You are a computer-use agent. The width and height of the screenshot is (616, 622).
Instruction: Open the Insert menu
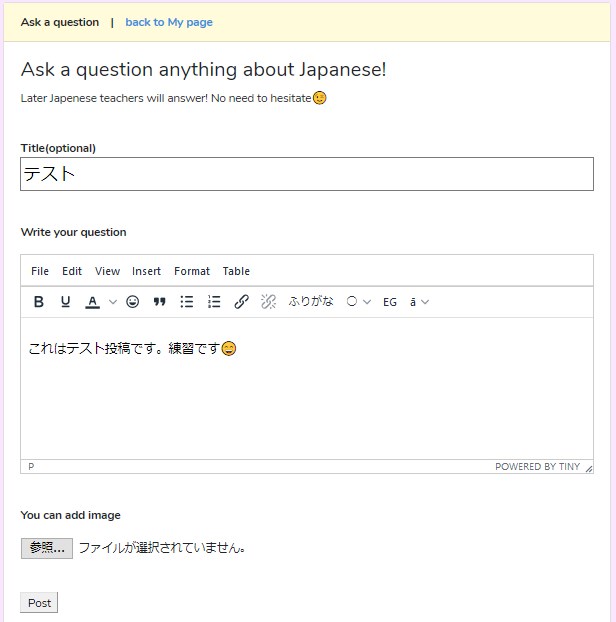pos(146,271)
